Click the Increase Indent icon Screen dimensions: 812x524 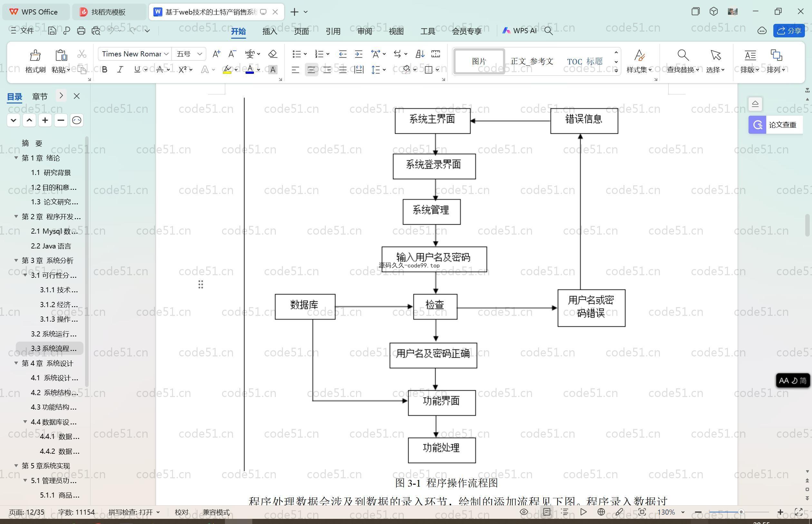(x=359, y=54)
